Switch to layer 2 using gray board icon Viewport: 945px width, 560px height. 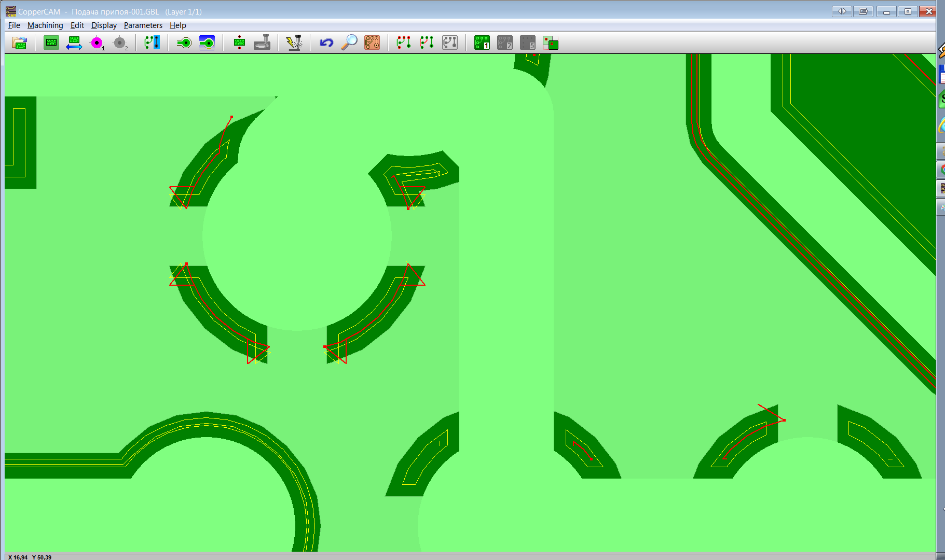tap(505, 43)
